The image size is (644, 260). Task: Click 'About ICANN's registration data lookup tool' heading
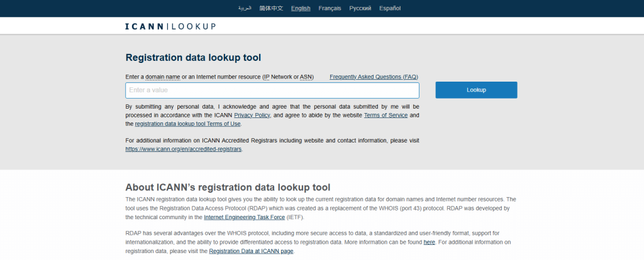pyautogui.click(x=228, y=187)
